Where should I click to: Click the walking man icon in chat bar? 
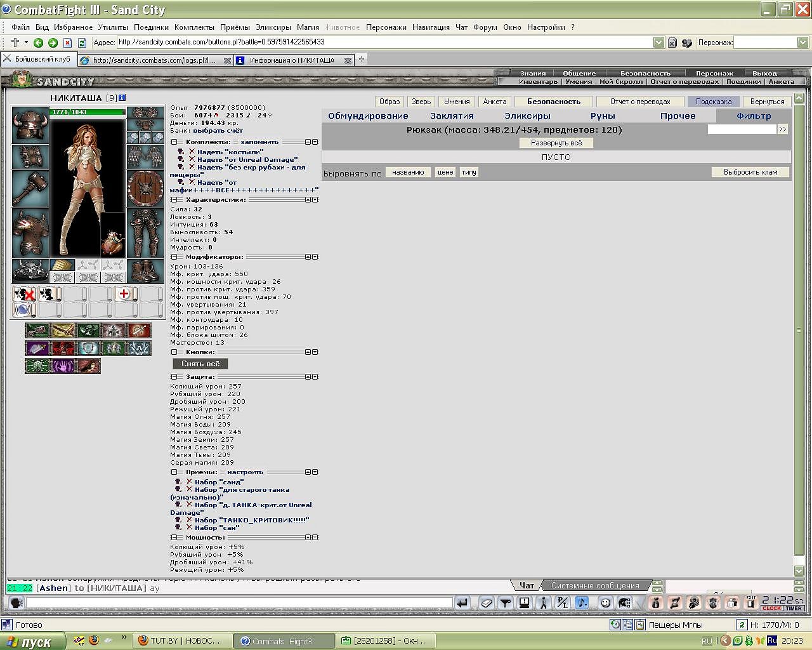coord(544,603)
